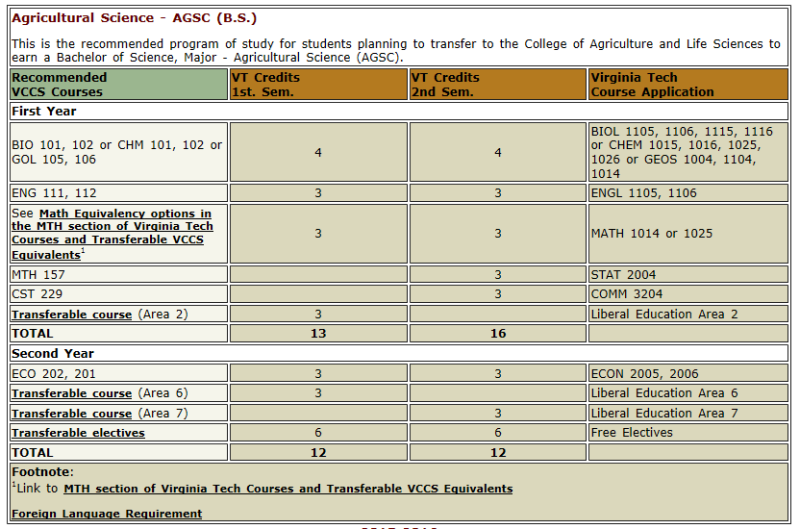Image resolution: width=800 pixels, height=529 pixels.
Task: Click the Transferable electives 2nd semester 6 credits
Action: (497, 432)
